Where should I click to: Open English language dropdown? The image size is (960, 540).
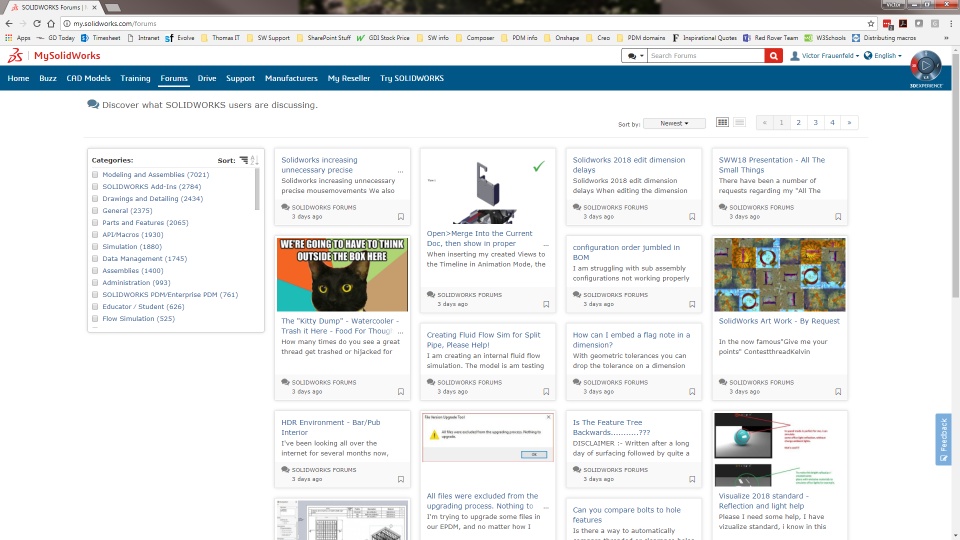[x=883, y=56]
